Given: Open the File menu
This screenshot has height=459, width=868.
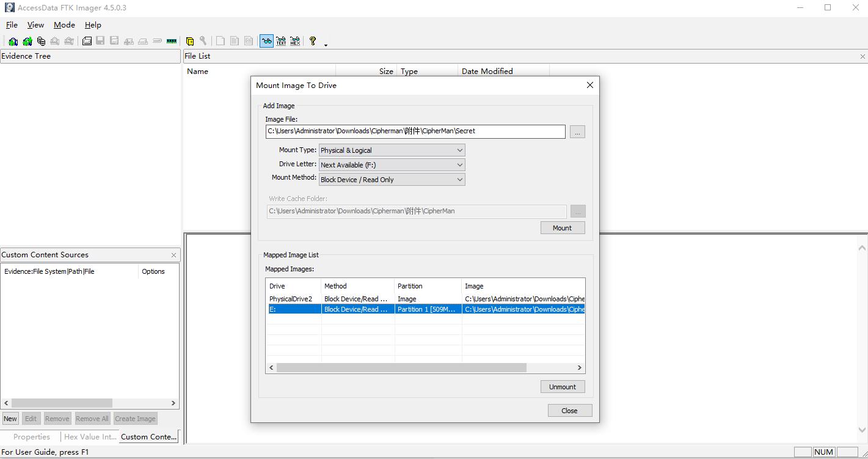Looking at the screenshot, I should click(12, 25).
